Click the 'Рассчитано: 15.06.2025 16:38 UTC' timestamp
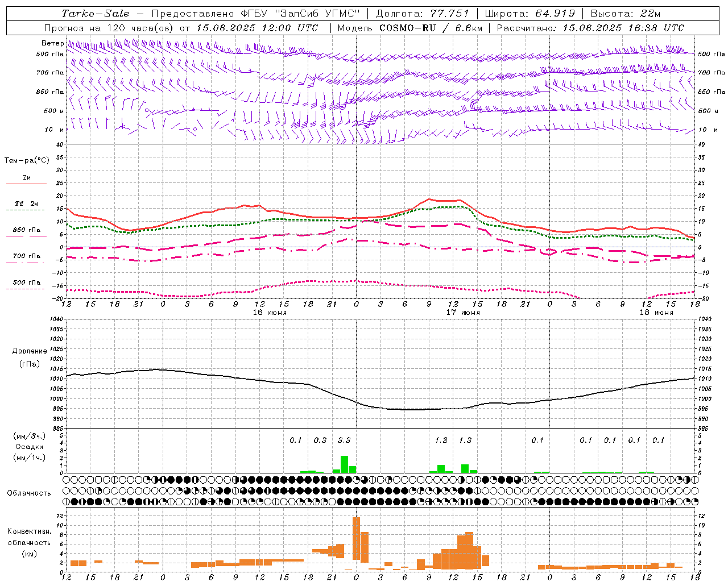The image size is (728, 582). click(590, 28)
